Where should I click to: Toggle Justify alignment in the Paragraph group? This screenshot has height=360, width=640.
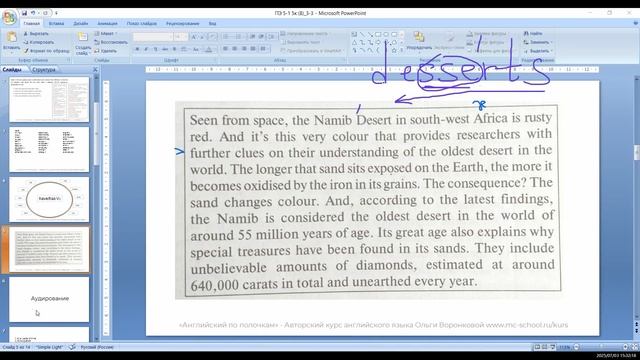click(x=253, y=49)
